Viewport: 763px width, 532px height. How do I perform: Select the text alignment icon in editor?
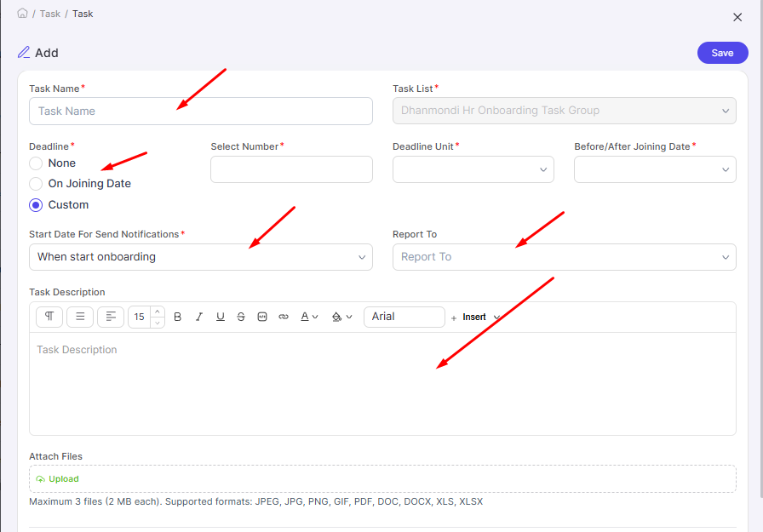tap(110, 317)
